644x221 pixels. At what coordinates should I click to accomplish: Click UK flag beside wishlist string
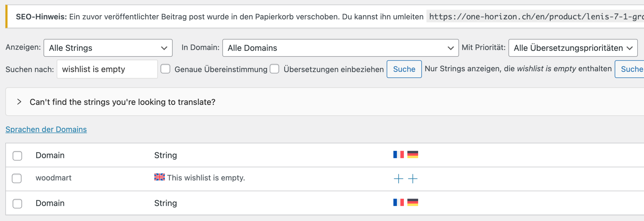160,177
